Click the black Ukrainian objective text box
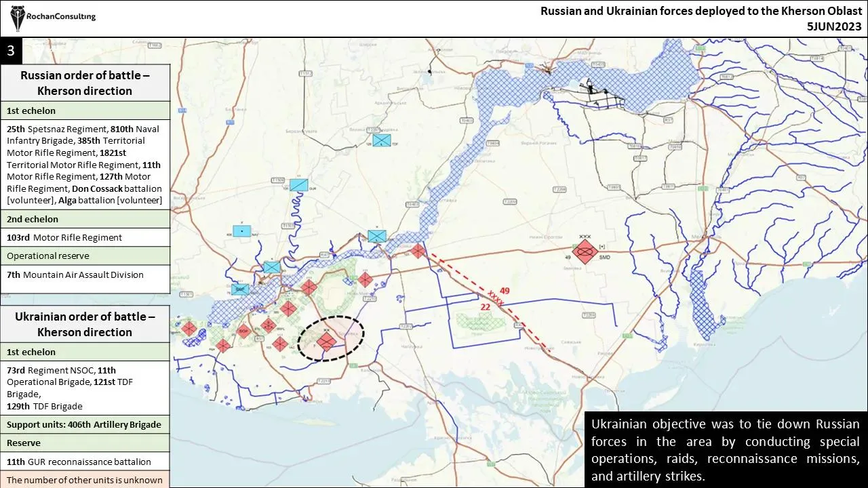 tap(725, 449)
